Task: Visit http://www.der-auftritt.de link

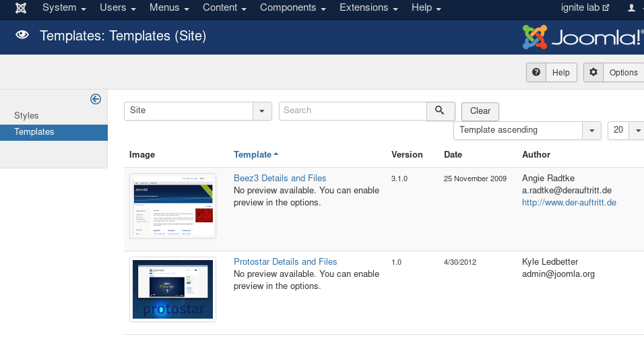Action: pos(569,202)
